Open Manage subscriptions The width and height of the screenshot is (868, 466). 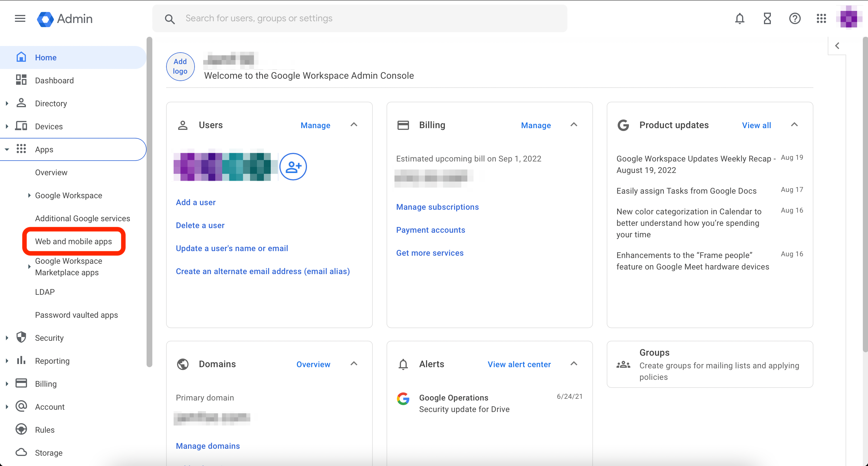pyautogui.click(x=437, y=207)
